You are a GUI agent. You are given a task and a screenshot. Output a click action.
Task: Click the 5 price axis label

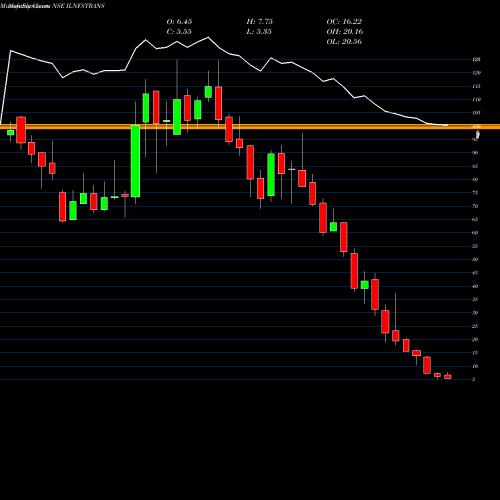(474, 380)
